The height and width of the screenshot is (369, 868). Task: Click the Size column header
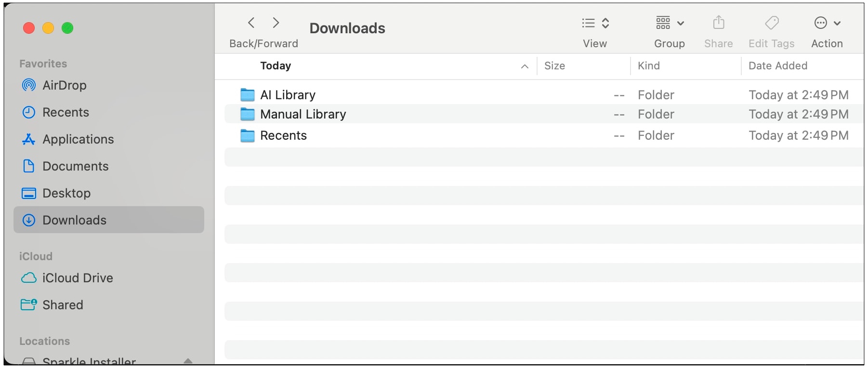point(555,66)
